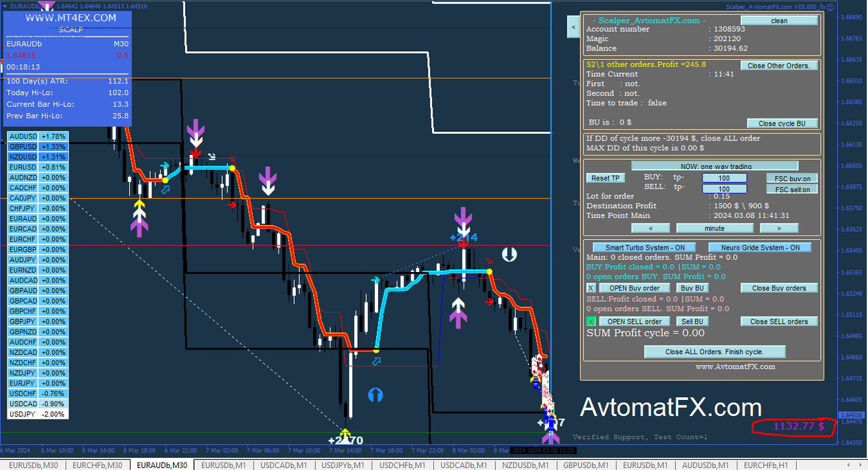
Task: Click Close Buy orders
Action: [x=779, y=288]
